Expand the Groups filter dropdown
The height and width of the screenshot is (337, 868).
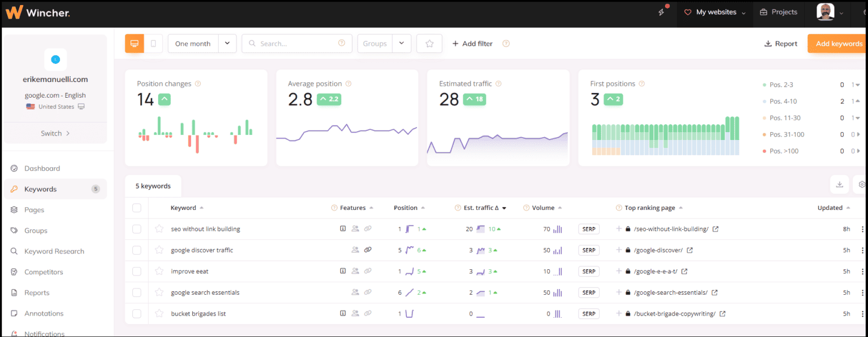coord(402,43)
